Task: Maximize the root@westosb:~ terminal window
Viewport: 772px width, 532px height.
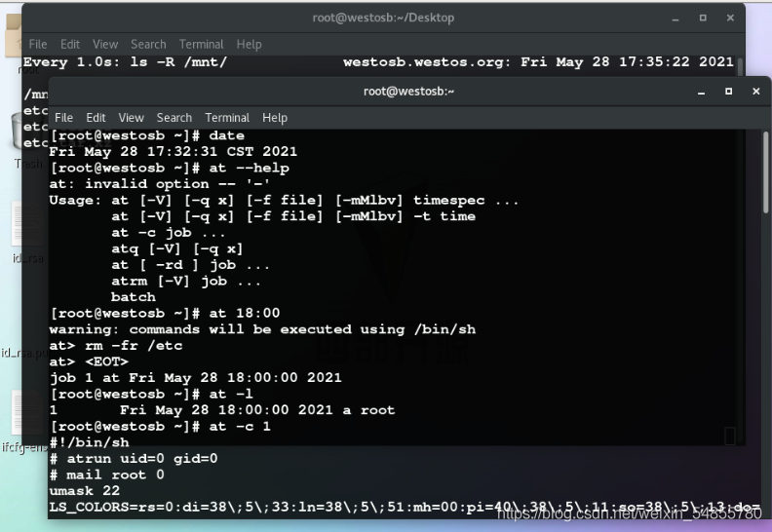Action: [x=729, y=91]
